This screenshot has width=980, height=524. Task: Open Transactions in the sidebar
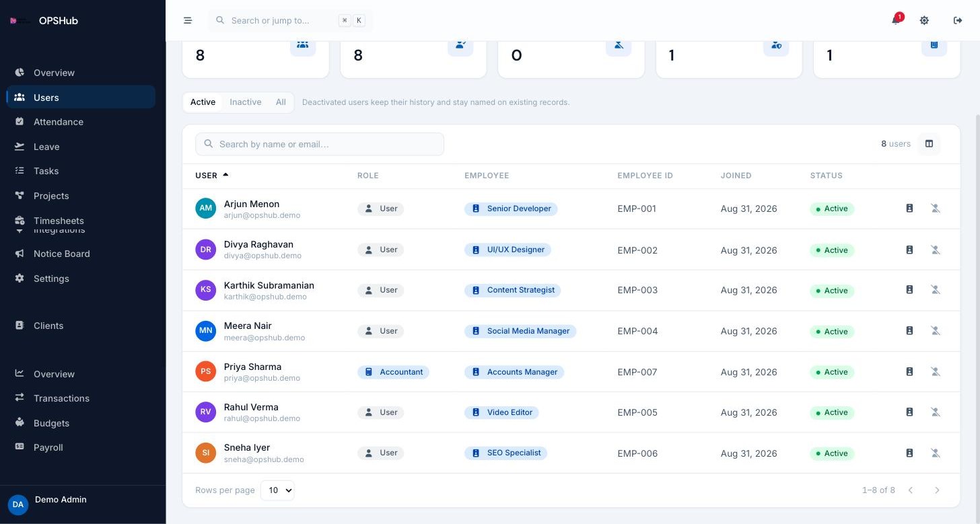pos(81,398)
